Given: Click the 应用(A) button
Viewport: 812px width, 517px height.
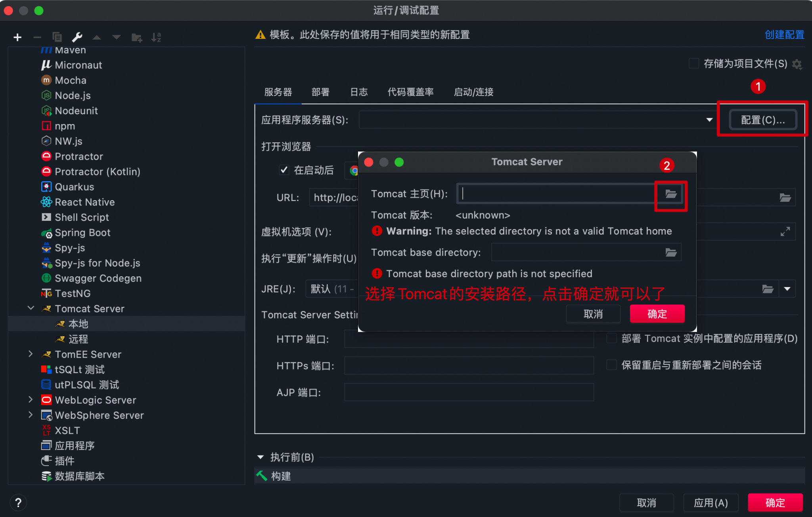Looking at the screenshot, I should pyautogui.click(x=710, y=503).
